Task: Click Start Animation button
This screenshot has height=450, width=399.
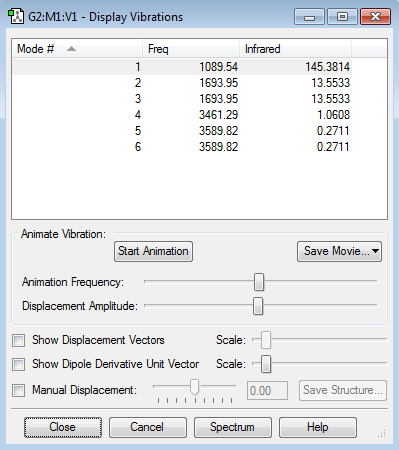Action: 153,251
